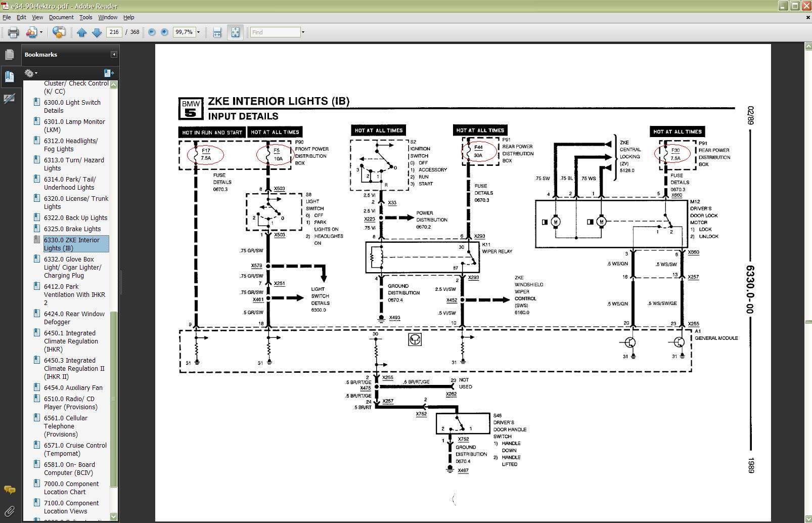Open bookmark 6320.0 License/ Trunk Lights
812x523 pixels.
coord(76,202)
